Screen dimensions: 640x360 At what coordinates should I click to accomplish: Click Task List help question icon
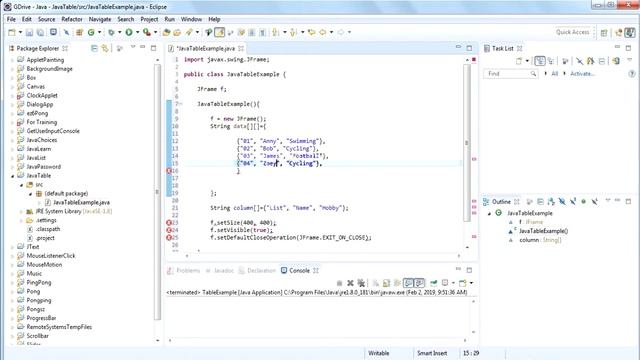coord(632,74)
